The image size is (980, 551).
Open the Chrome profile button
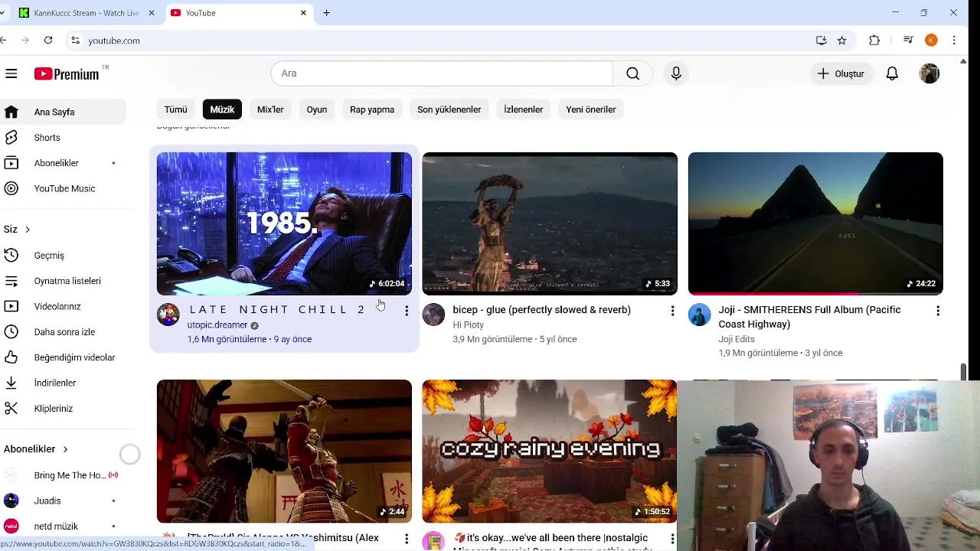coord(931,41)
